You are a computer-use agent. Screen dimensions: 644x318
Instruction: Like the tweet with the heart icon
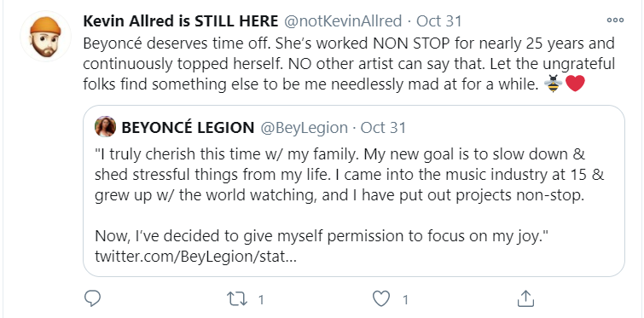pos(381,299)
